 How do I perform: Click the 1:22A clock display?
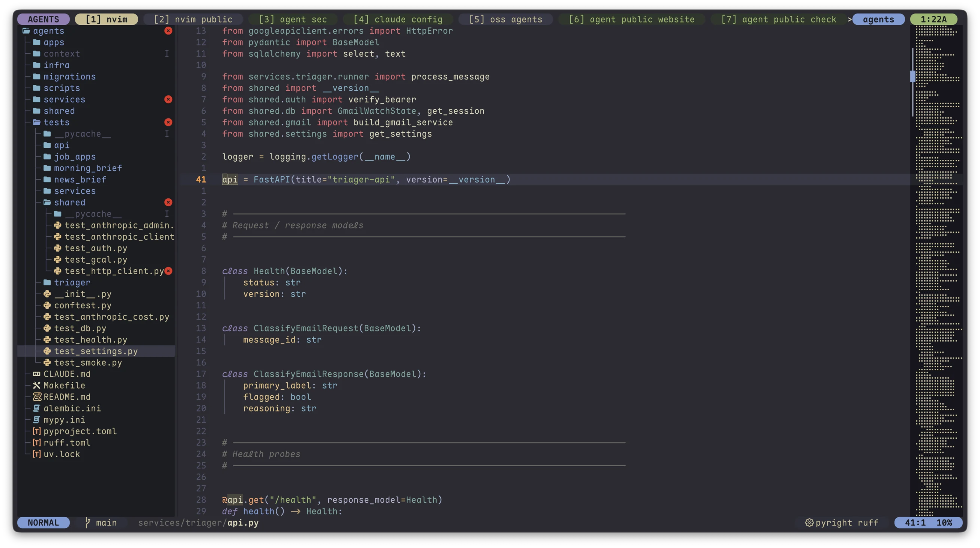tap(933, 19)
